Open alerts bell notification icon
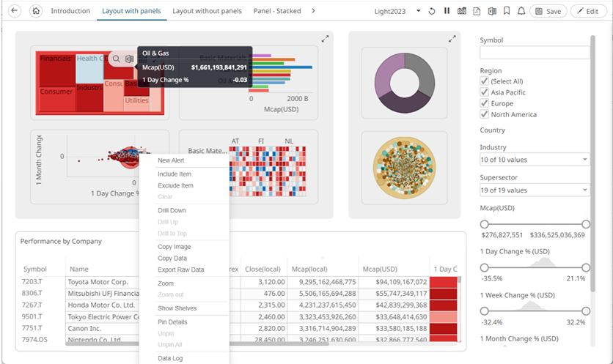 click(x=521, y=11)
